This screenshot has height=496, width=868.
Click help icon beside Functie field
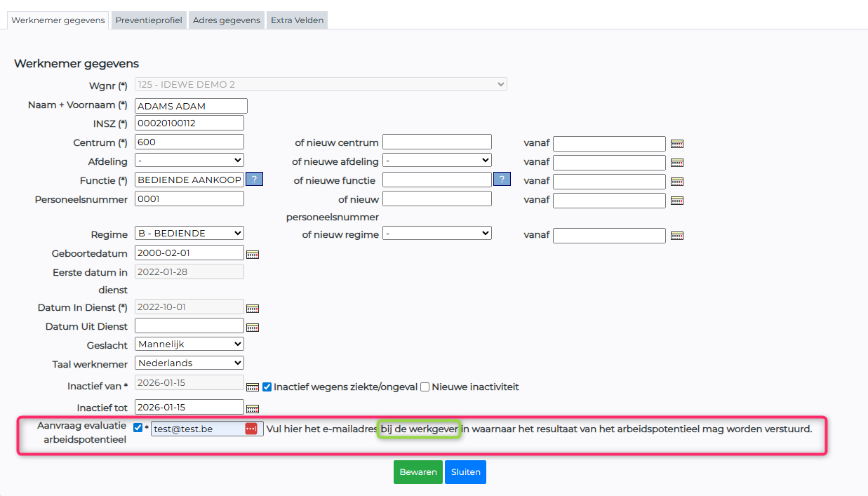(254, 180)
